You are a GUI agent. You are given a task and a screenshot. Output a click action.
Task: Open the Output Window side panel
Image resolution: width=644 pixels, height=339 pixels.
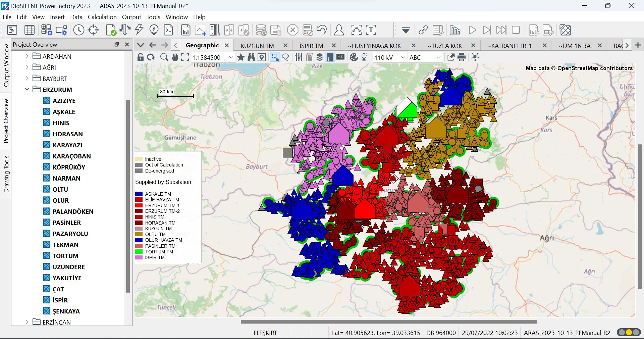point(6,65)
